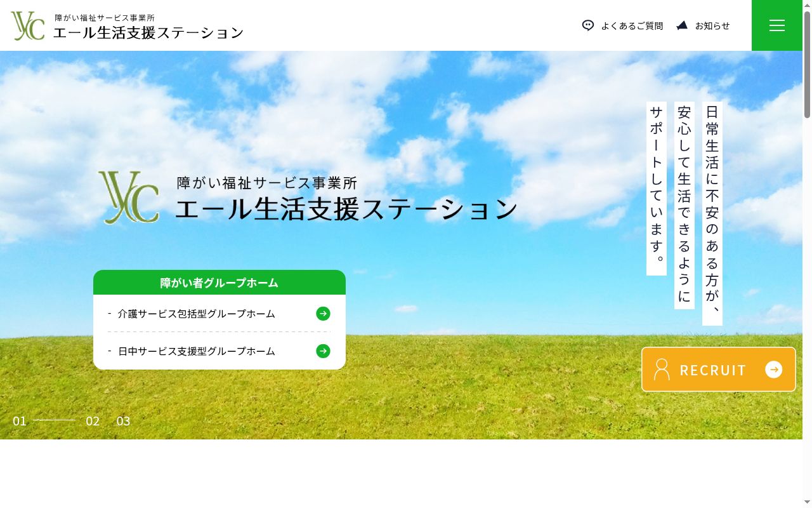Screen dimensions: 812x508
Task: Click the 障がい者グループホーム green heading
Action: (x=219, y=283)
